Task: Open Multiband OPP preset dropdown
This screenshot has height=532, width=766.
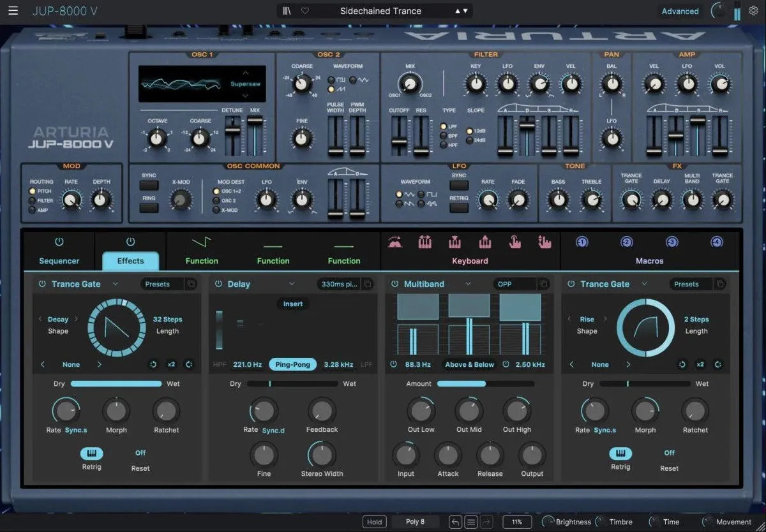Action: [514, 284]
